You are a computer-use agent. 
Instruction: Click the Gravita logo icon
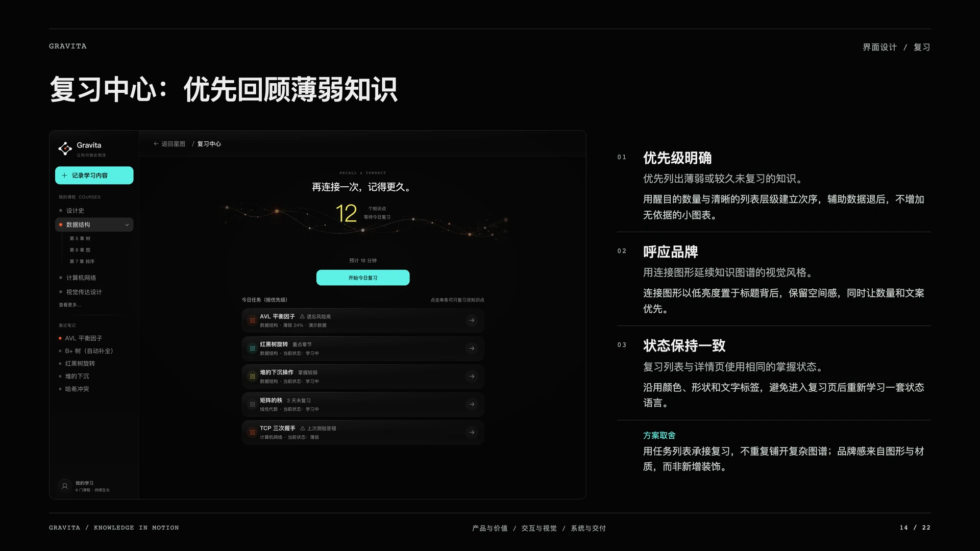coord(65,148)
